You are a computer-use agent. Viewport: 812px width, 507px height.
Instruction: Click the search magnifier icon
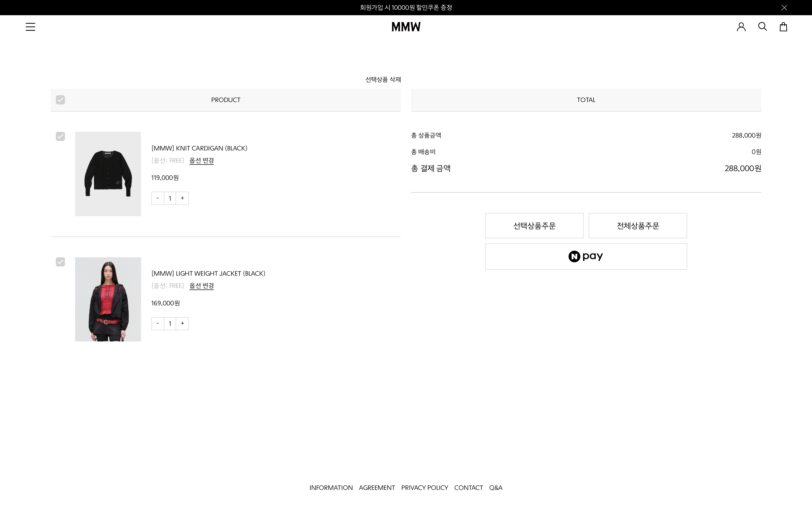762,26
